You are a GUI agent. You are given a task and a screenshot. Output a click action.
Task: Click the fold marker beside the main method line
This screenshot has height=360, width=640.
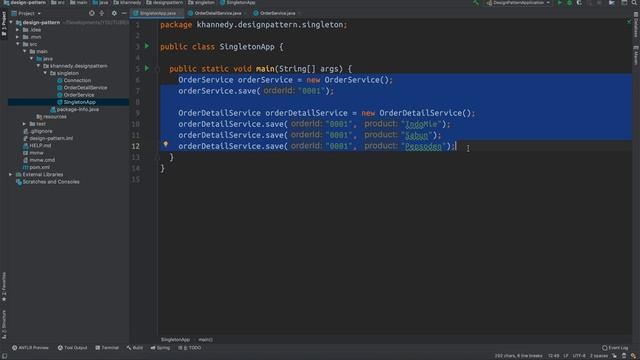point(157,69)
